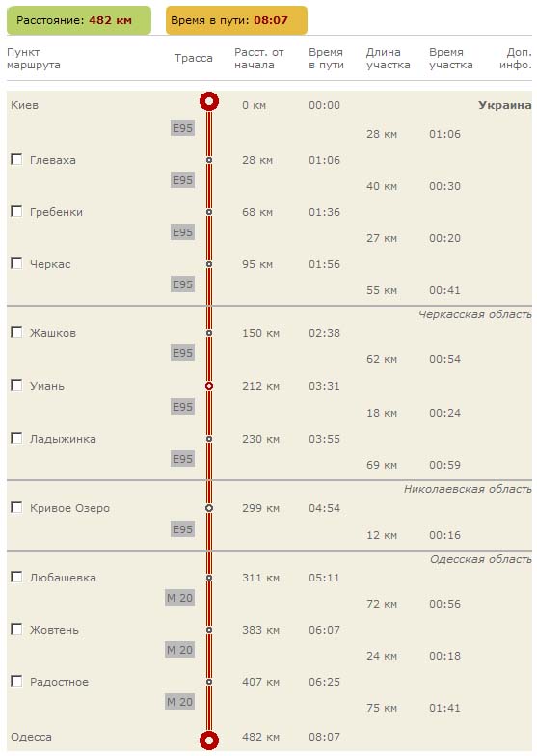Enable the Любашевка checkbox
Image resolution: width=537 pixels, height=756 pixels.
(16, 577)
